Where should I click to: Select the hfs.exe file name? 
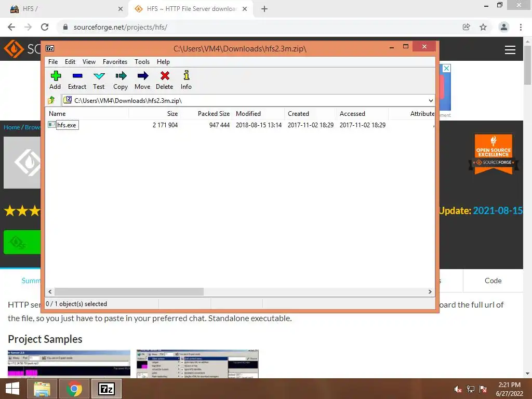point(67,125)
